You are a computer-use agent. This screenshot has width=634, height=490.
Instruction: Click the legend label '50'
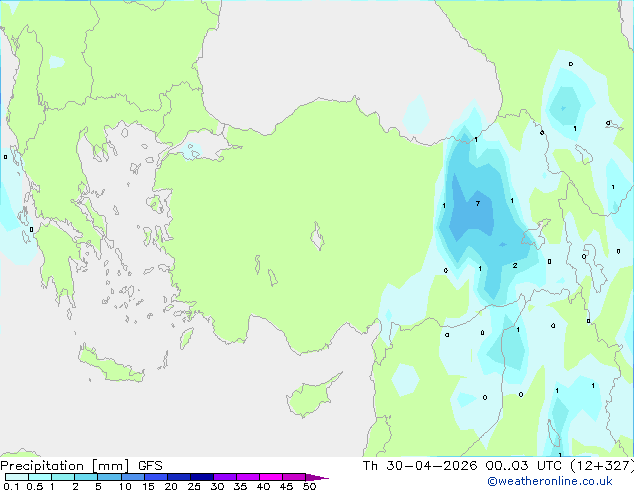click(x=309, y=486)
